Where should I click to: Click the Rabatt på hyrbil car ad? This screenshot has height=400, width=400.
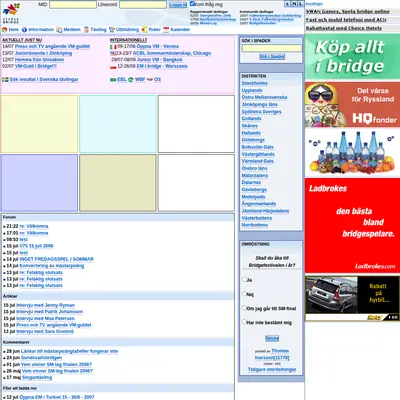(352, 298)
